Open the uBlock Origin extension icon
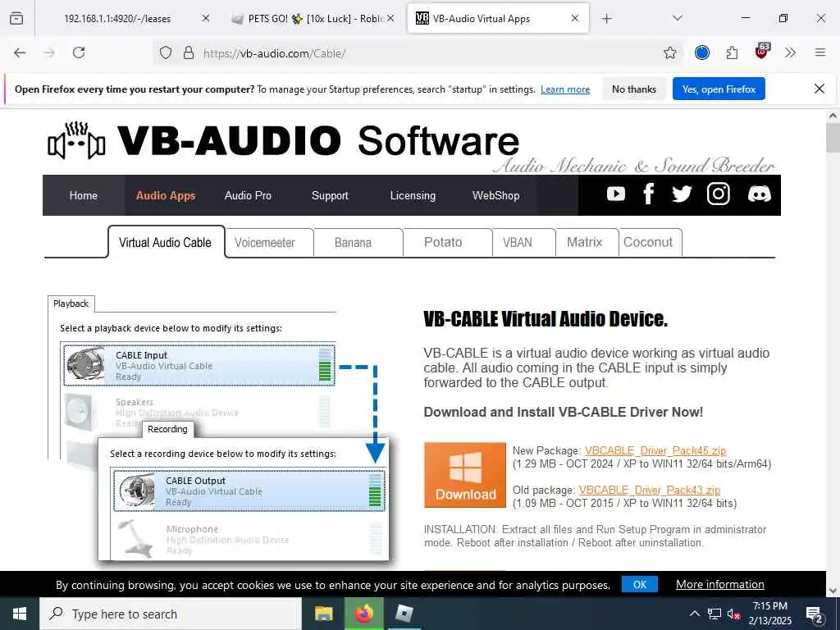Image resolution: width=840 pixels, height=630 pixels. pyautogui.click(x=762, y=51)
